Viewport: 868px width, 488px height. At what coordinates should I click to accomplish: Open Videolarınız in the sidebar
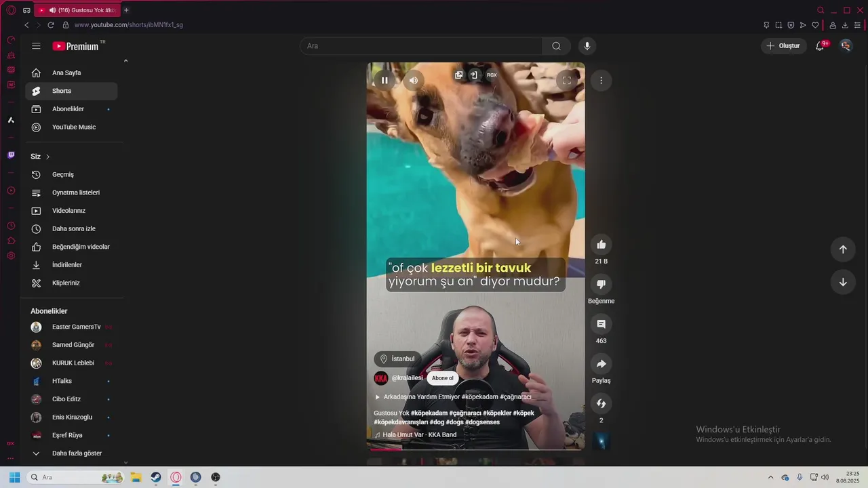coord(71,211)
